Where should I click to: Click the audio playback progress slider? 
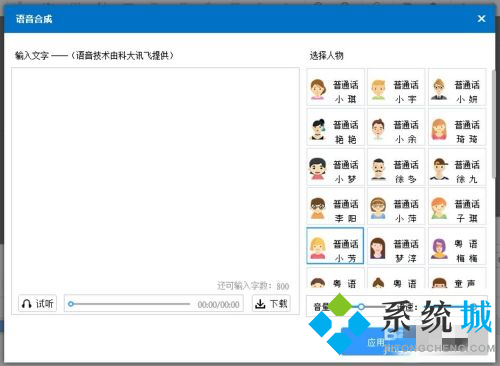coord(129,304)
